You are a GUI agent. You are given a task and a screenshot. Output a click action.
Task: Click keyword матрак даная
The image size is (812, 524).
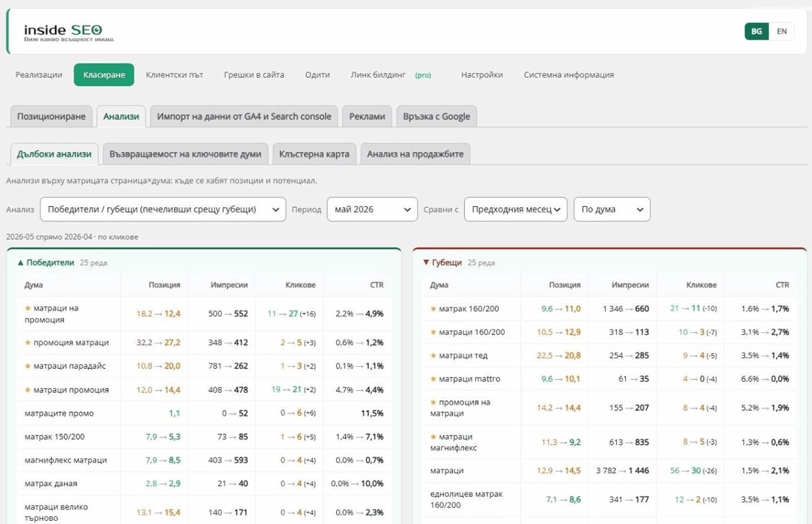coord(50,483)
